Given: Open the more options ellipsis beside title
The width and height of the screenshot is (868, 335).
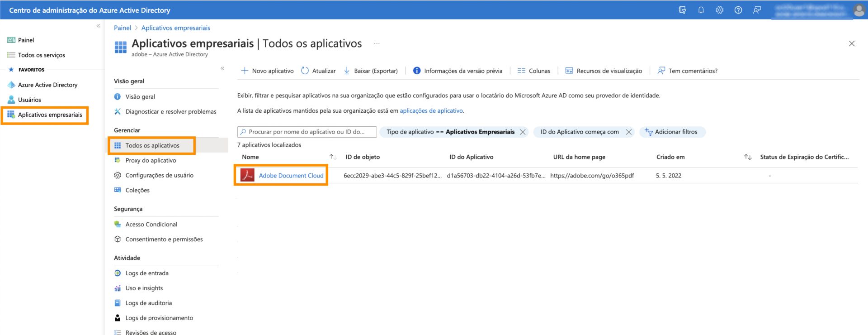Looking at the screenshot, I should [x=377, y=43].
